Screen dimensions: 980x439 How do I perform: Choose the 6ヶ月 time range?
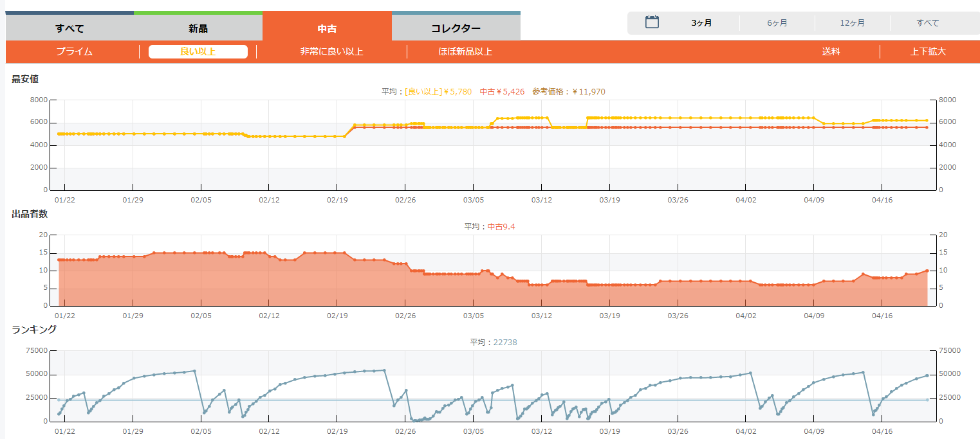777,23
